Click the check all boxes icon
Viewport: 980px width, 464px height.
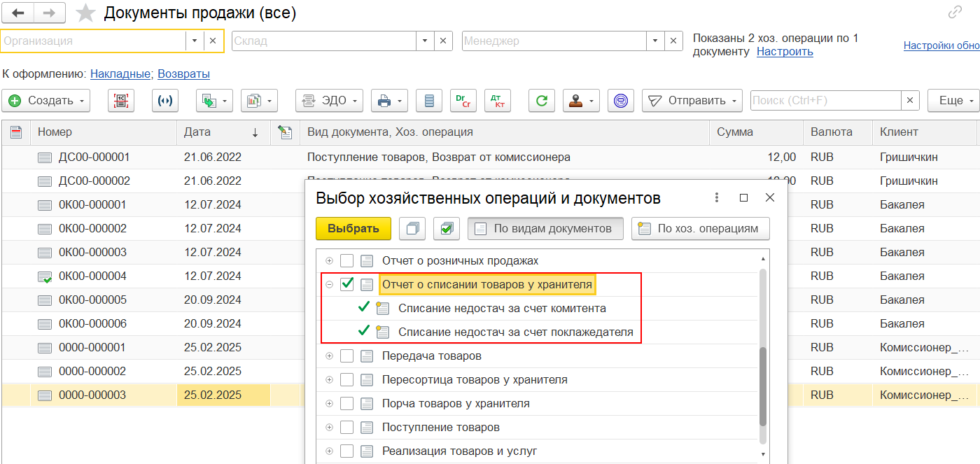446,228
